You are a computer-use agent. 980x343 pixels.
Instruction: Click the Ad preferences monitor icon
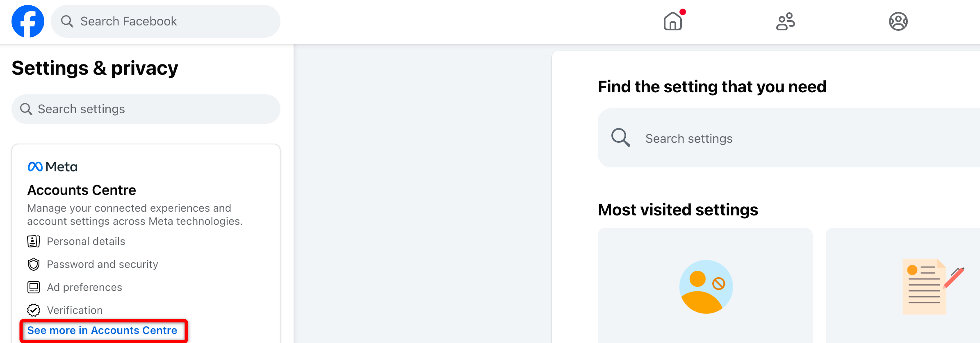pyautogui.click(x=34, y=287)
